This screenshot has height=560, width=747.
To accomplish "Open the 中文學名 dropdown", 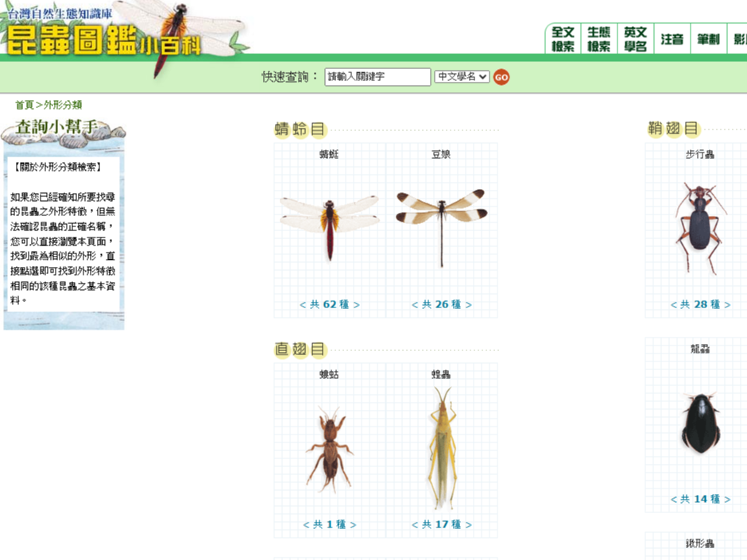I will pyautogui.click(x=462, y=77).
